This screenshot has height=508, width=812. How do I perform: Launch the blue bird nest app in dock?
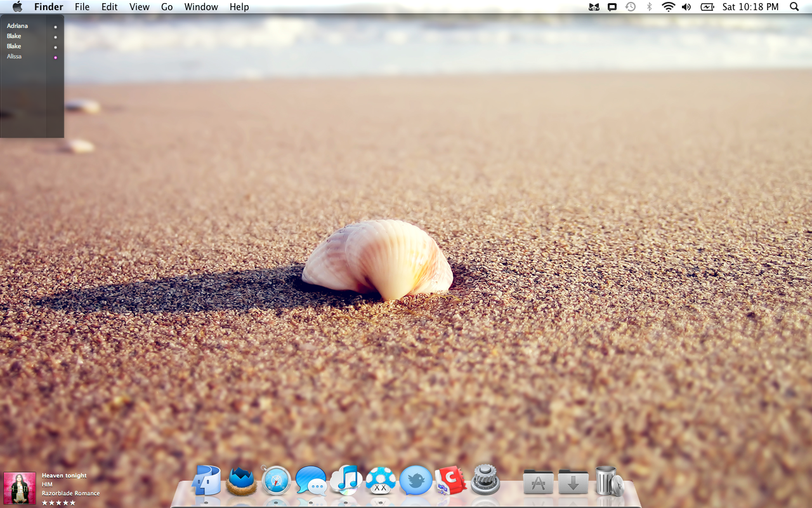[242, 481]
